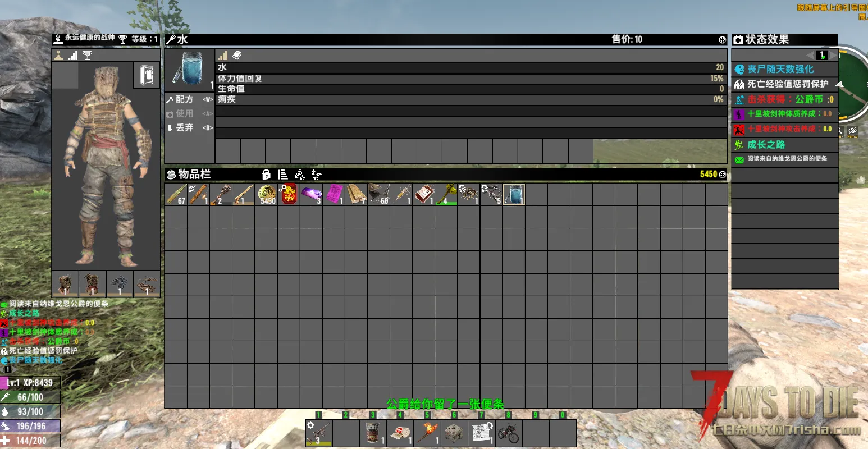Select the purple crystal bar item
Image resolution: width=868 pixels, height=449 pixels.
[x=311, y=195]
